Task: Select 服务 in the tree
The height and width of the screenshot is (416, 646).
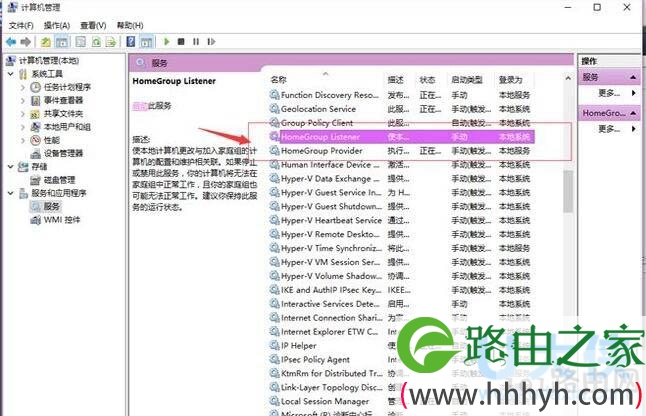Action: click(52, 206)
